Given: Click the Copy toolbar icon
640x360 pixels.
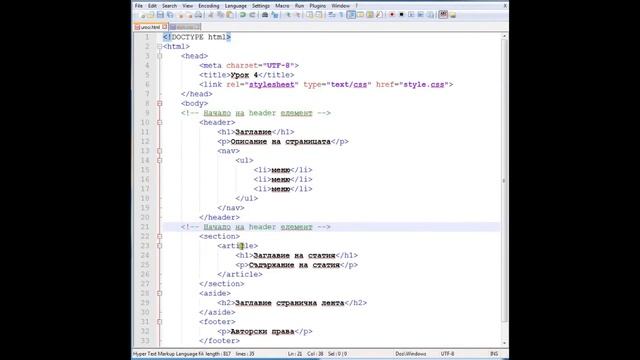Looking at the screenshot, I should pos(220,15).
